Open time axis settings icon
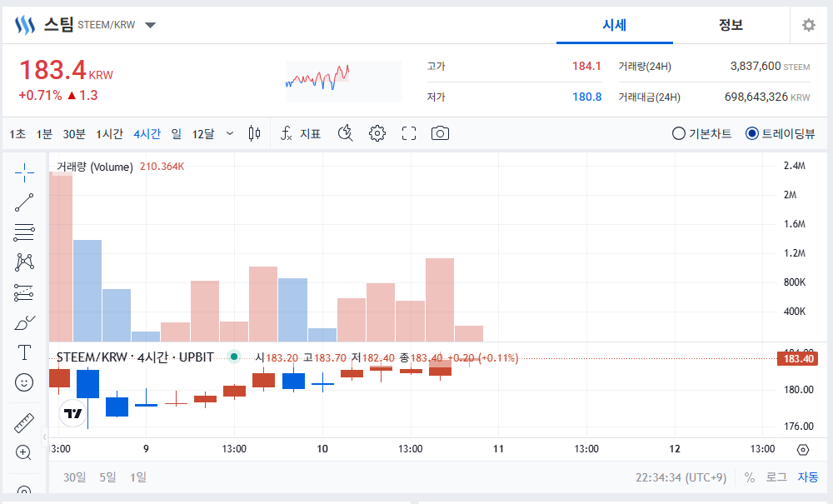 [x=803, y=450]
